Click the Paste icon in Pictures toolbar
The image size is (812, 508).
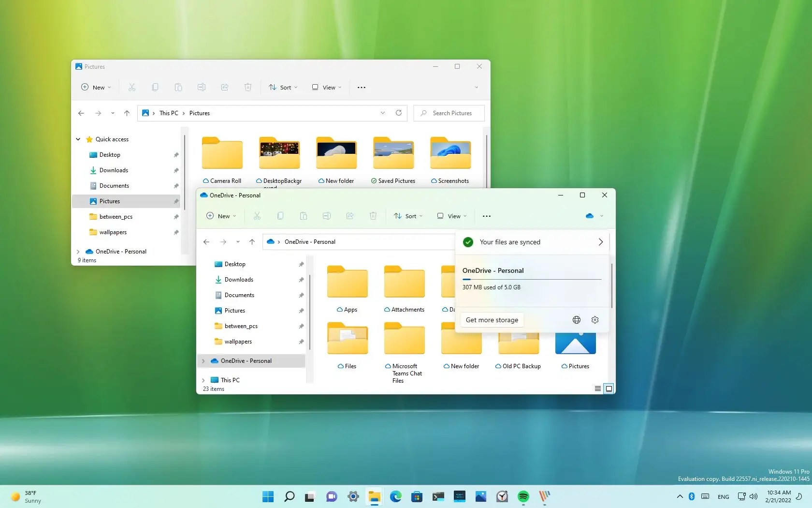178,87
